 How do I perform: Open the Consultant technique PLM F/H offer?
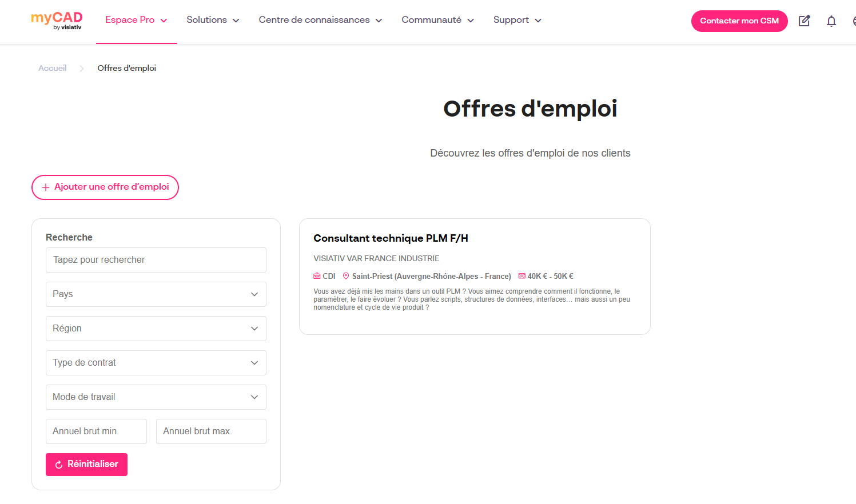(x=391, y=238)
